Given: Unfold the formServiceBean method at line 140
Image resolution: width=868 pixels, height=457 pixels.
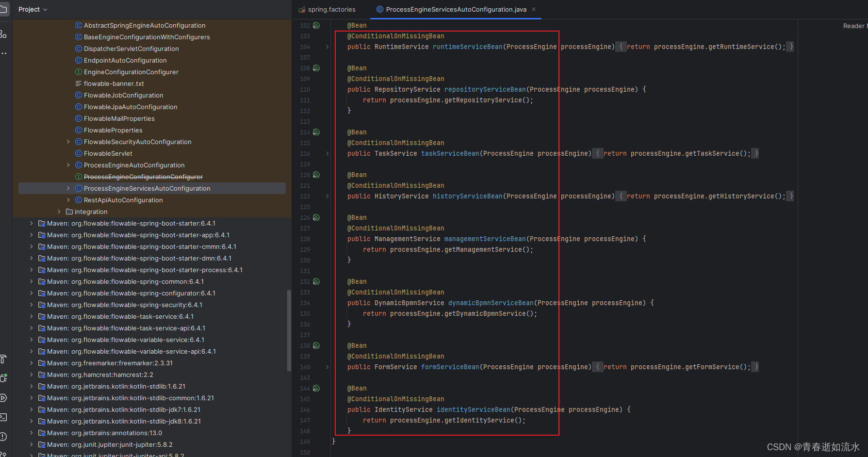Looking at the screenshot, I should coord(327,367).
